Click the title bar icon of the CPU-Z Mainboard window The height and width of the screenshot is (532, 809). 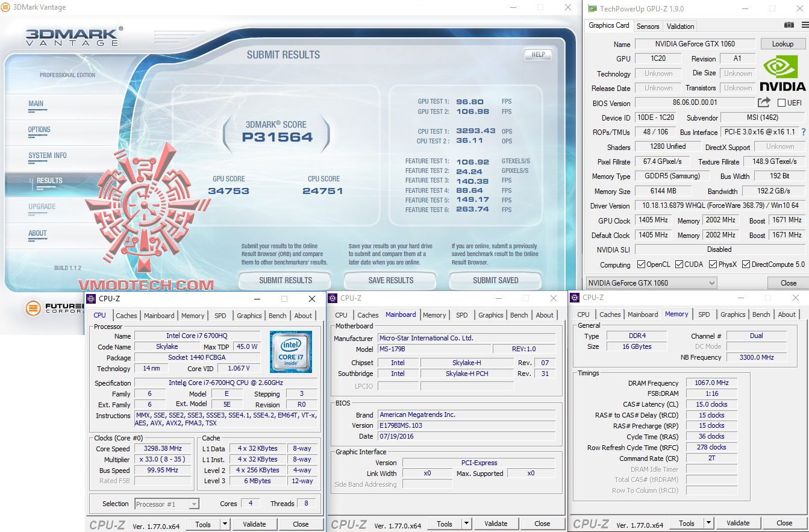pyautogui.click(x=332, y=298)
